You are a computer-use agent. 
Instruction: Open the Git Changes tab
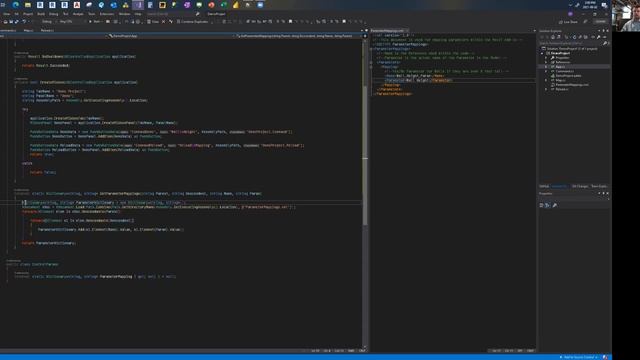pyautogui.click(x=580, y=187)
